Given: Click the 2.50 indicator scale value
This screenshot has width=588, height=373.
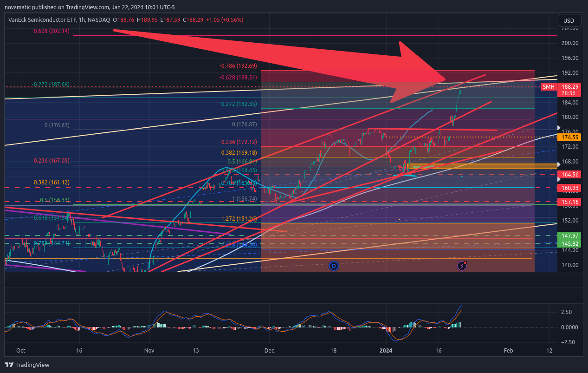Looking at the screenshot, I should [566, 312].
